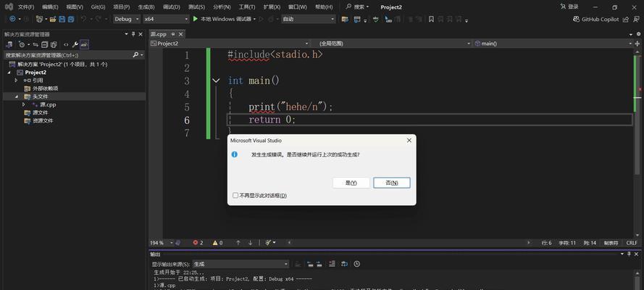Click the red error count indicator

pyautogui.click(x=198, y=243)
